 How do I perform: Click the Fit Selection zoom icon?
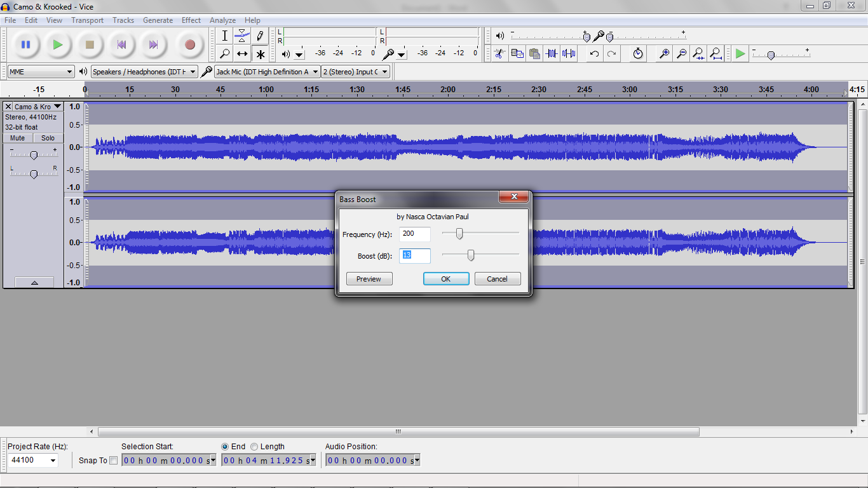tap(698, 53)
